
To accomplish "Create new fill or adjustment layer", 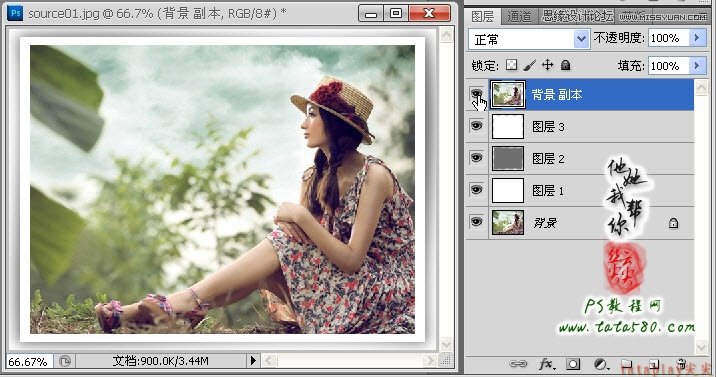I will tap(600, 364).
